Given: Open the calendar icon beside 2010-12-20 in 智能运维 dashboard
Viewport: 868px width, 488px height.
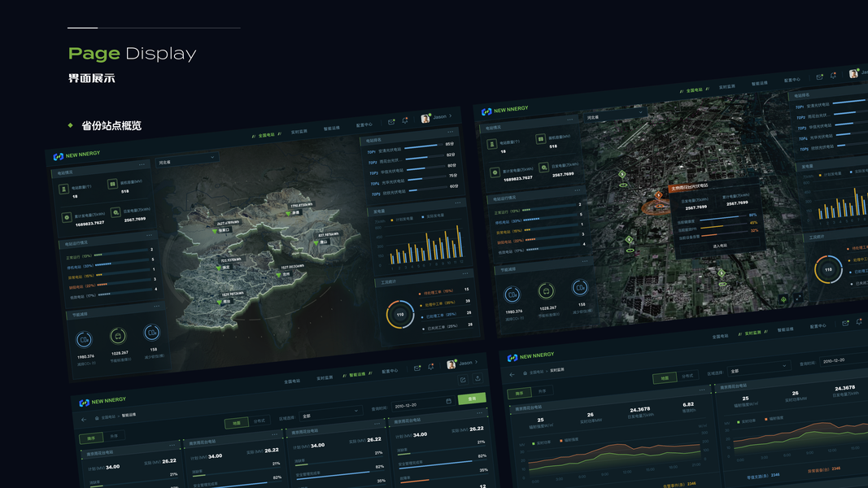Looking at the screenshot, I should (x=448, y=401).
